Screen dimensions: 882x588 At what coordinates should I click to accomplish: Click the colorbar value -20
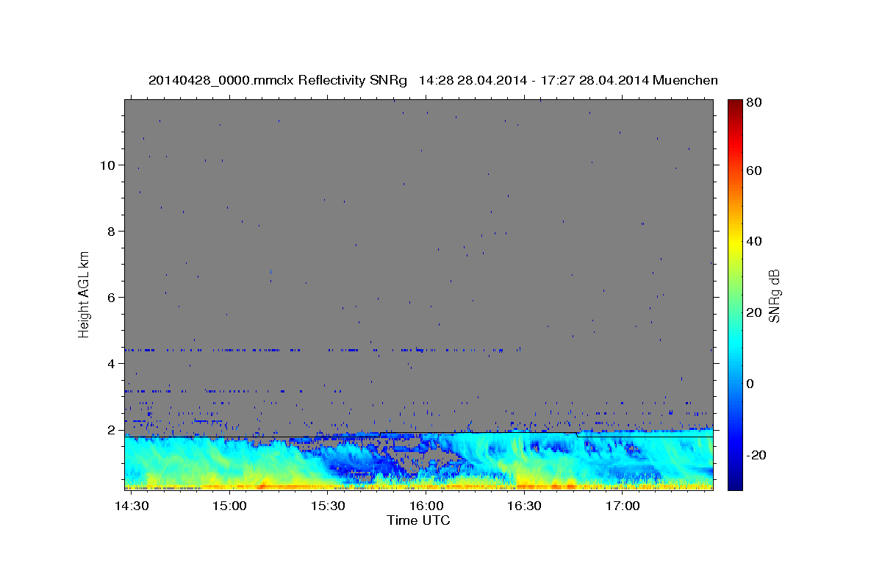(x=756, y=455)
